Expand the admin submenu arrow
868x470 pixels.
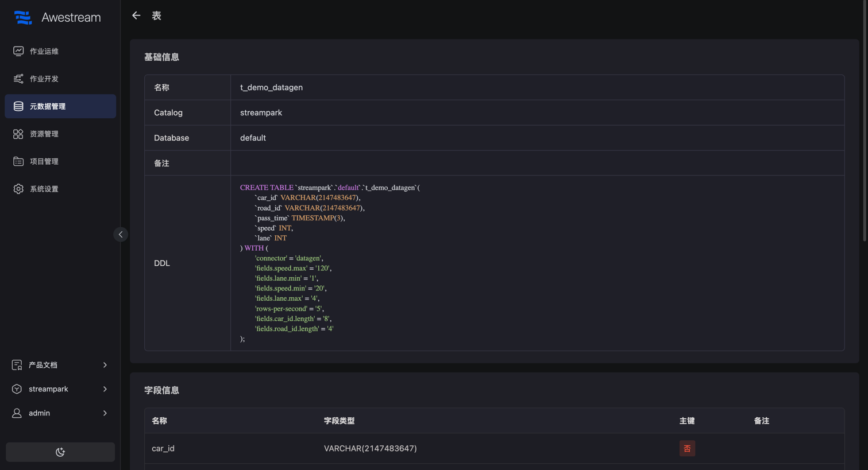105,413
